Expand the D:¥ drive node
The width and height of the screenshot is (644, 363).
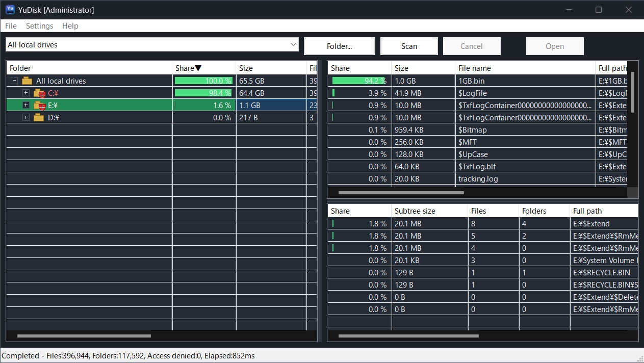click(26, 117)
